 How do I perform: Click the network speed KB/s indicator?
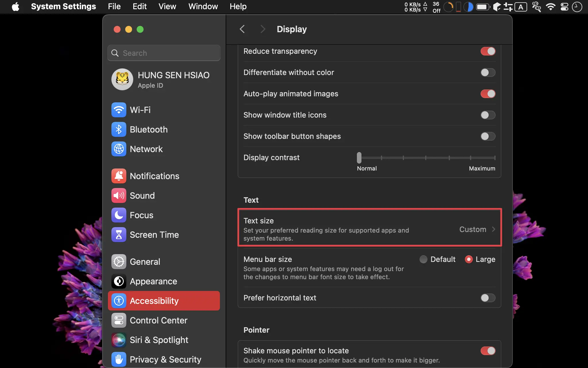[415, 7]
